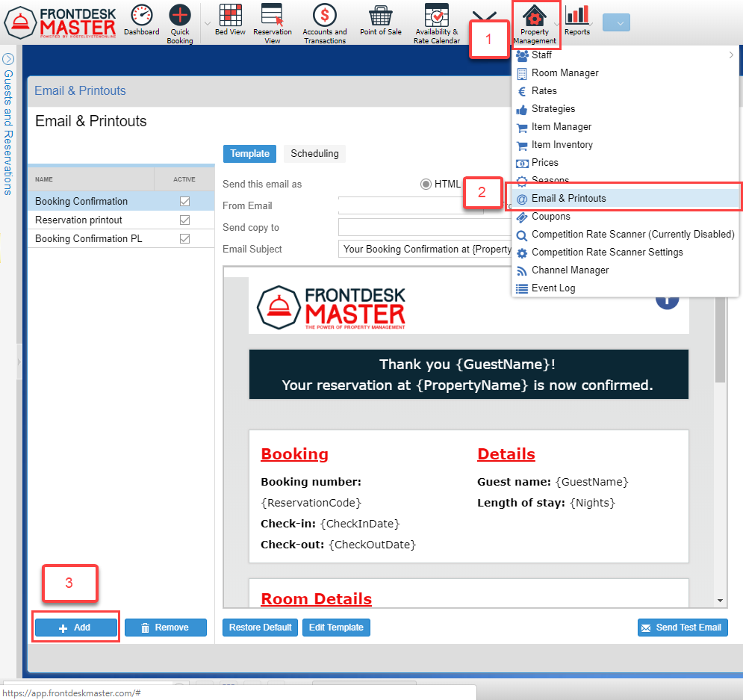Toggle Active checkbox for Reservation printout
The height and width of the screenshot is (700, 743).
coord(184,220)
